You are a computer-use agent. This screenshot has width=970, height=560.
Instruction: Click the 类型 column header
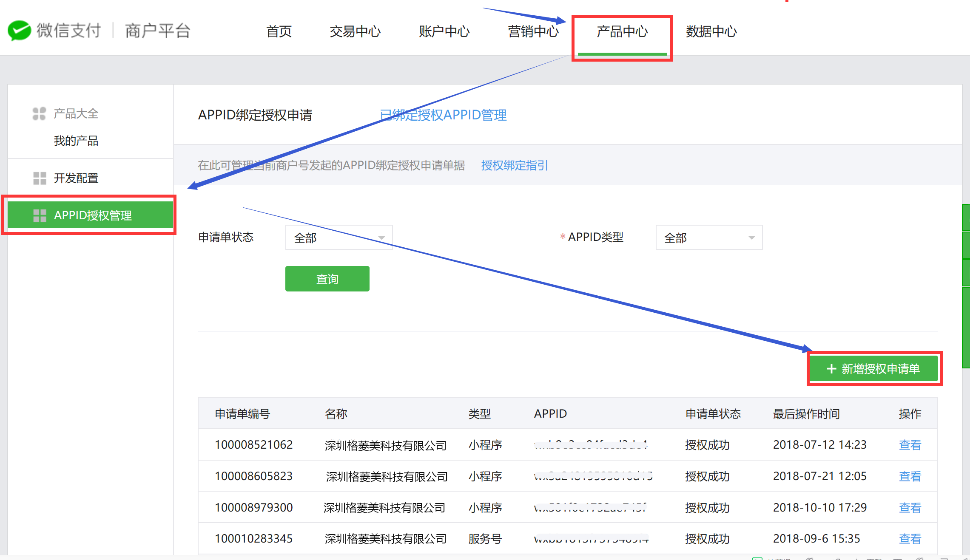pos(480,414)
